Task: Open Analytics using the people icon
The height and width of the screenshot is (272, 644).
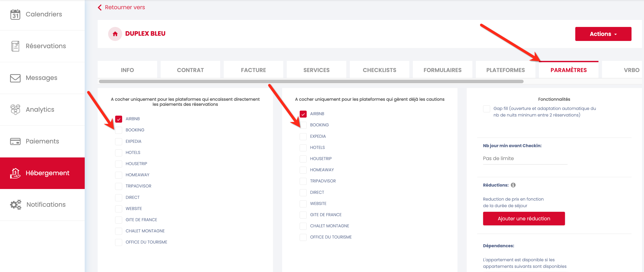Action: 15,110
